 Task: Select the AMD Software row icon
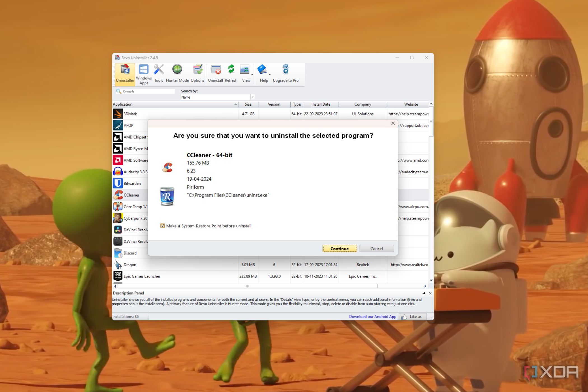click(x=118, y=160)
